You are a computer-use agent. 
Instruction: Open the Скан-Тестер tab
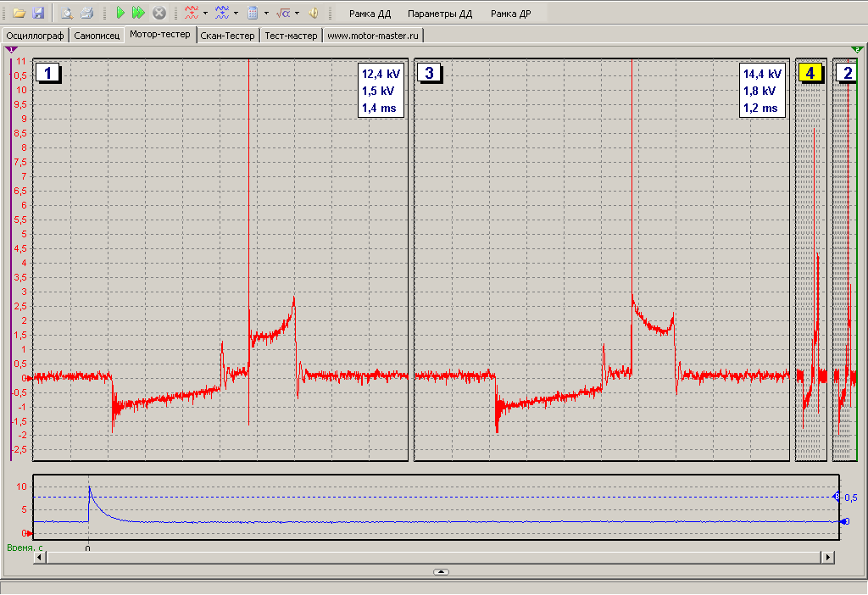(227, 36)
